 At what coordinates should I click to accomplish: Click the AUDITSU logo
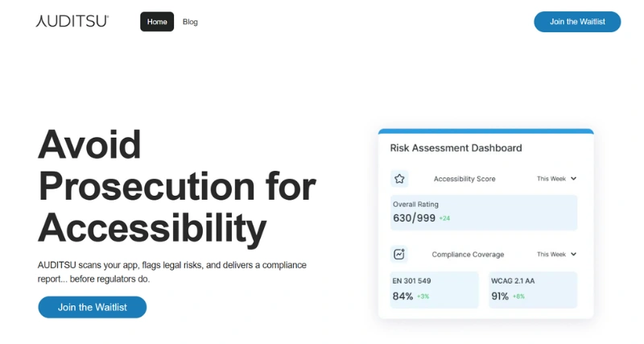point(72,22)
